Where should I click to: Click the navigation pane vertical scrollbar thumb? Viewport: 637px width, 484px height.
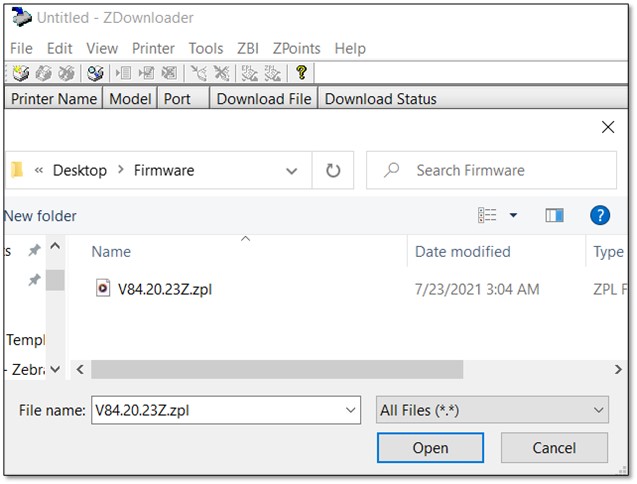55,280
